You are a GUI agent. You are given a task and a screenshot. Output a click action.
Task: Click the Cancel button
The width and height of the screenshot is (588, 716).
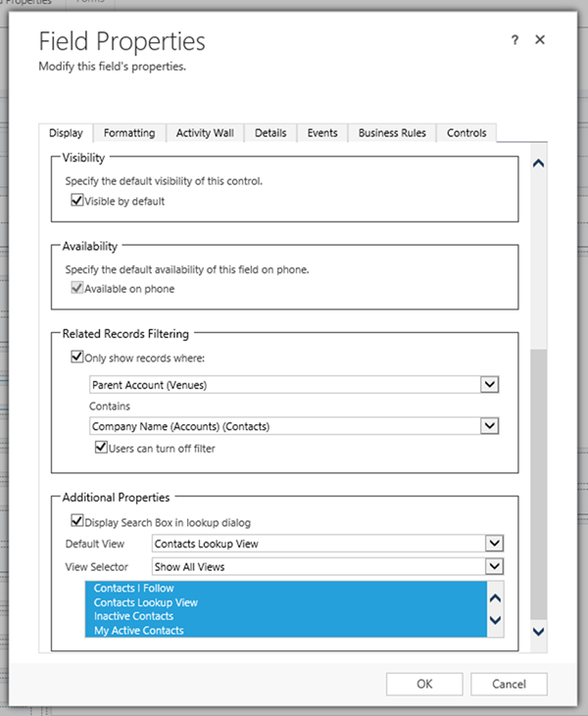click(x=509, y=684)
